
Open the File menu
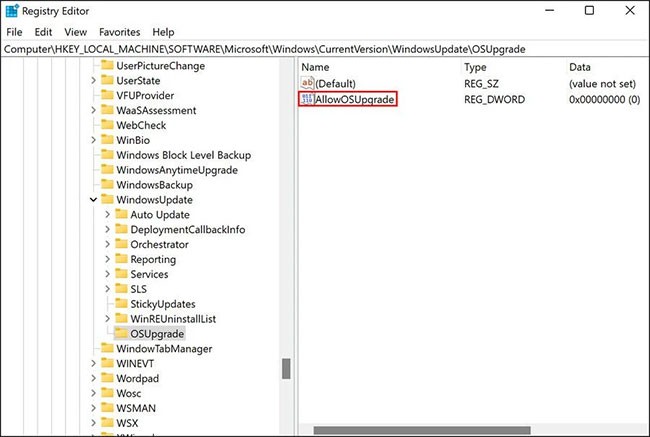(14, 32)
